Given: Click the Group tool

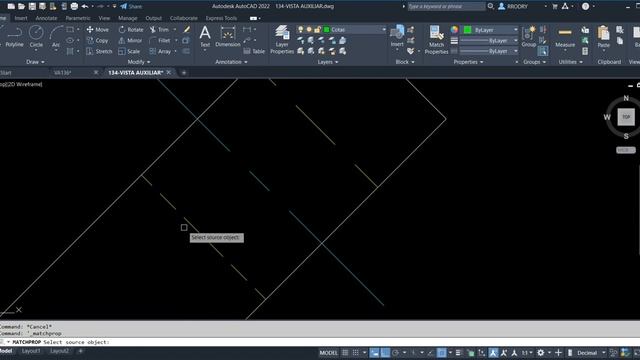Looking at the screenshot, I should click(x=529, y=36).
